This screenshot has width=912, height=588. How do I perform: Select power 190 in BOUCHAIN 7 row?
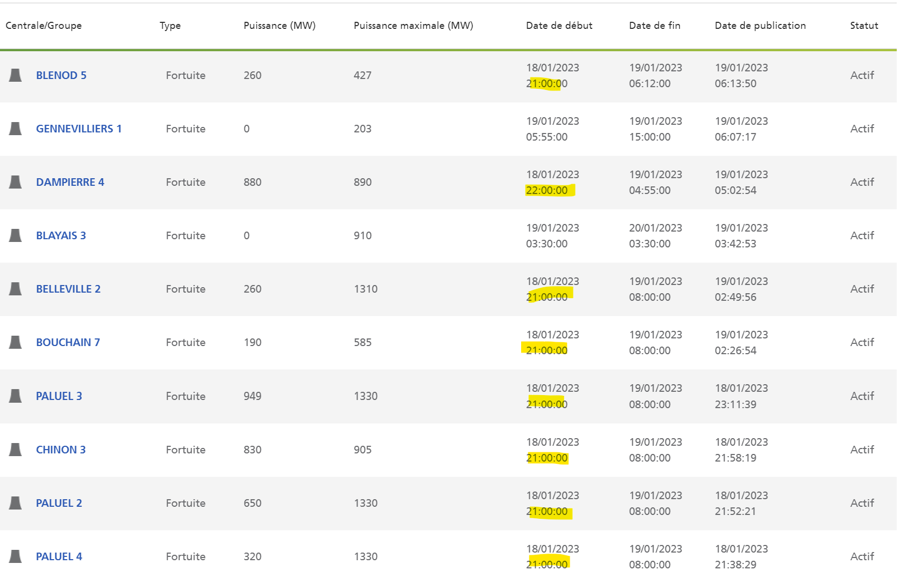point(252,342)
